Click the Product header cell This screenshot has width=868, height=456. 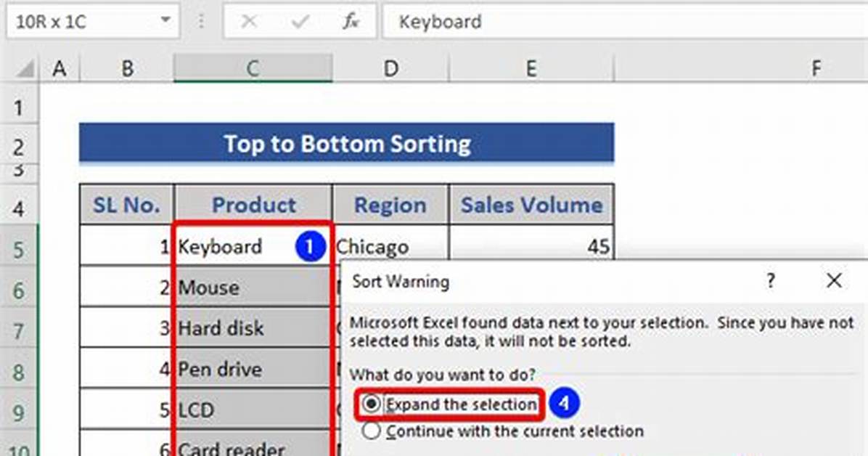click(253, 205)
